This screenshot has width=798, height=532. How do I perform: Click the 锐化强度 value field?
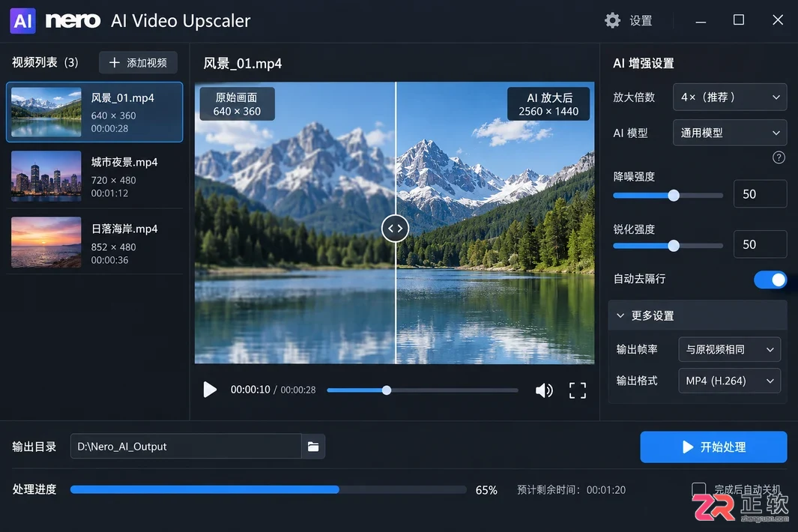(x=760, y=244)
